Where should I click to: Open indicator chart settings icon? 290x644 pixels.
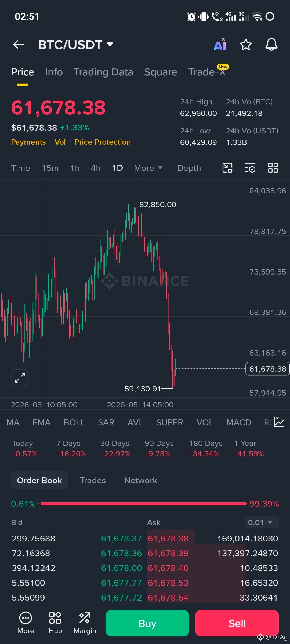279,422
